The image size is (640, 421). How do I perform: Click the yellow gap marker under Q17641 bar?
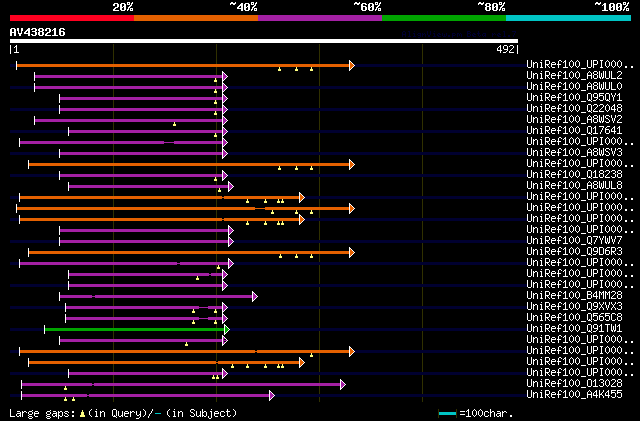coord(216,135)
